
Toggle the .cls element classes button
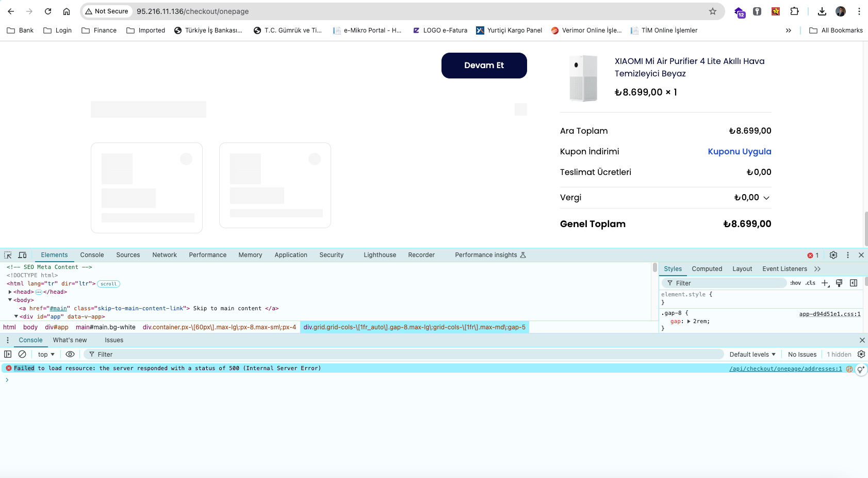pos(810,283)
